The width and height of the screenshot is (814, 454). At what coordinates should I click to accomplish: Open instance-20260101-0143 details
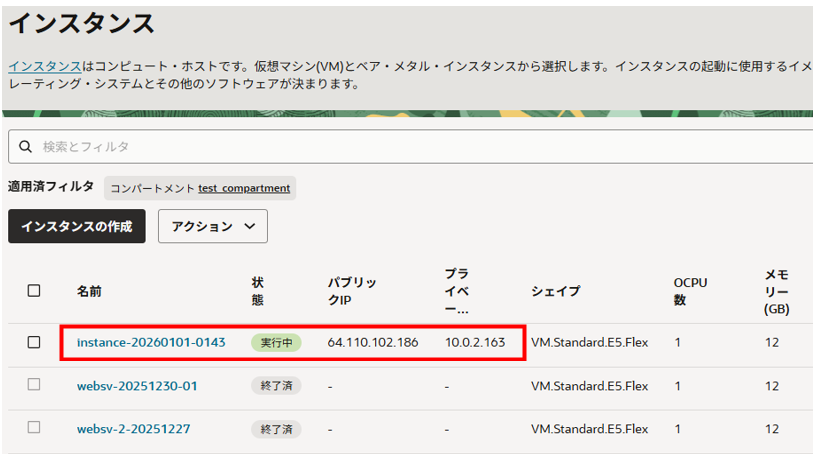[x=151, y=342]
